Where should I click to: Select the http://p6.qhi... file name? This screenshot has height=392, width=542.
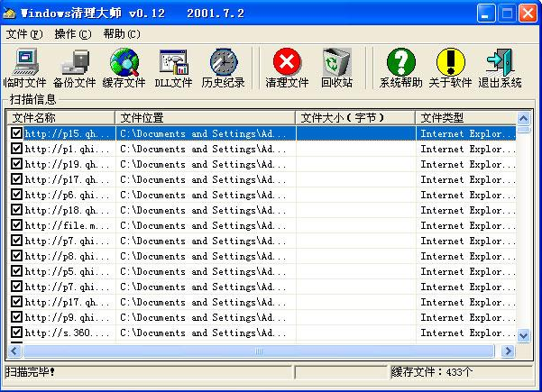tap(68, 196)
